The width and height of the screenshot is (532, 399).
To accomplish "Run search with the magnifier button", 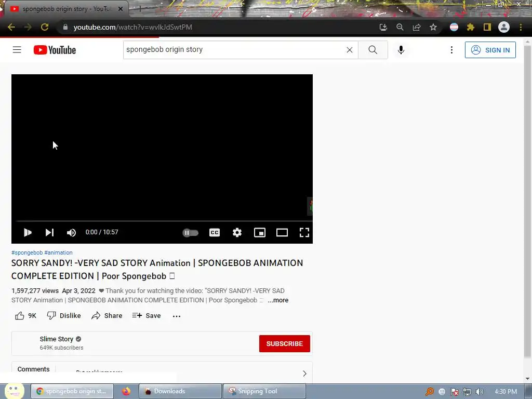I will click(x=373, y=50).
